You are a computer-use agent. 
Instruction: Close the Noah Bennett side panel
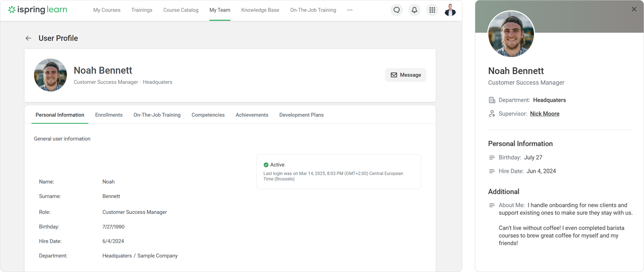634,9
